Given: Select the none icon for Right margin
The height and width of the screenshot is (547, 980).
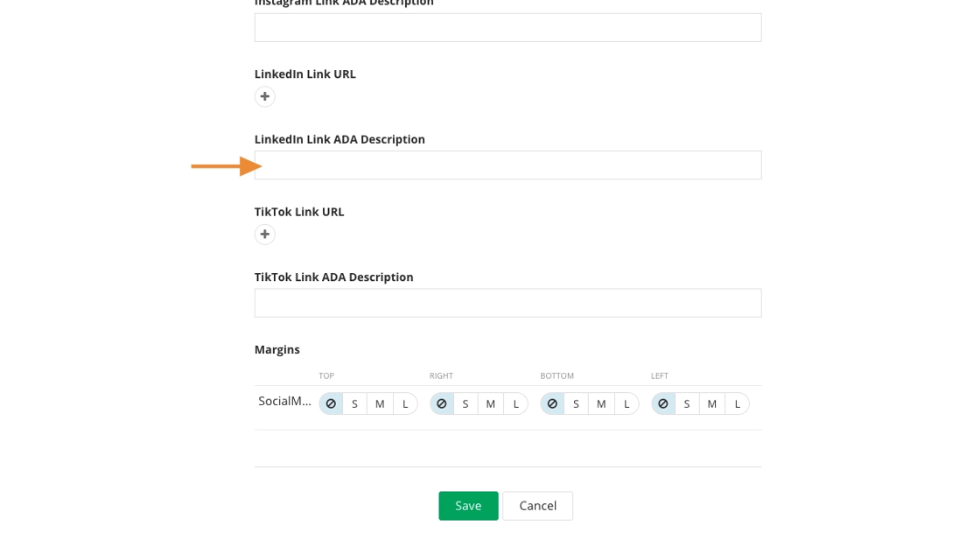Looking at the screenshot, I should pyautogui.click(x=442, y=403).
